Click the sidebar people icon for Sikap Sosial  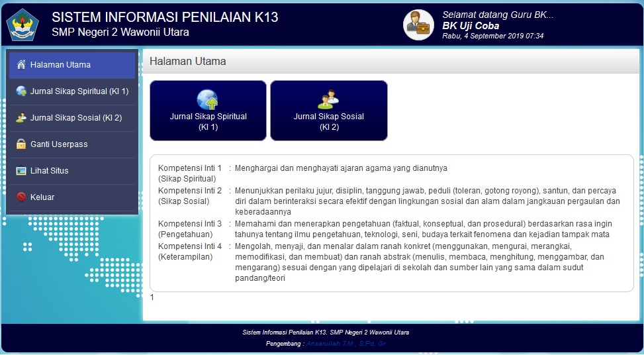21,118
